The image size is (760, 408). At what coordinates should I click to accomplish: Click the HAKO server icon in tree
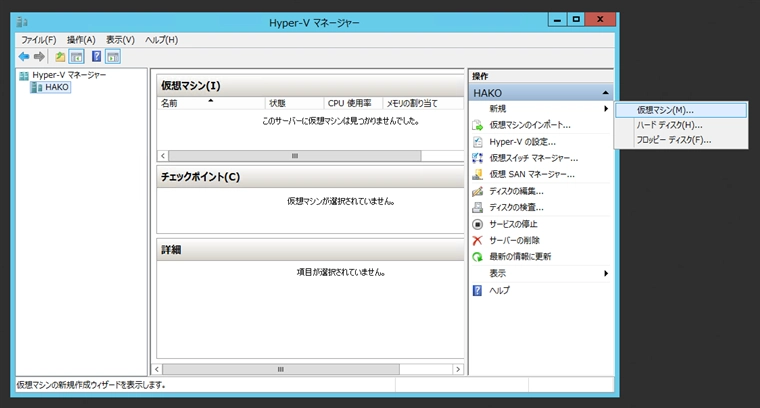37,87
